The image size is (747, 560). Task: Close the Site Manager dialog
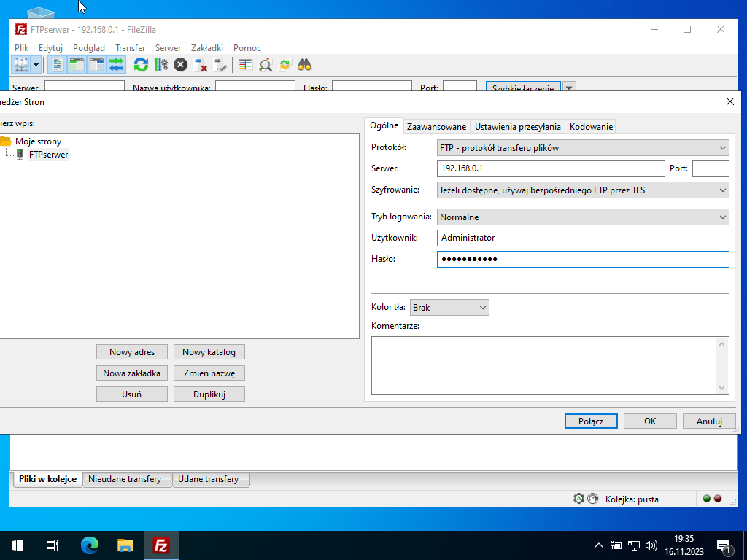point(729,101)
